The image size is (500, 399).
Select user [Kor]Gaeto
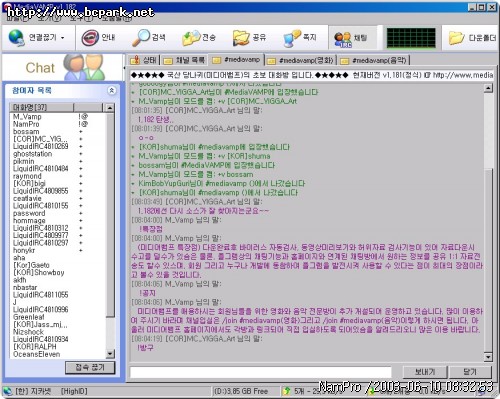[x=31, y=265]
